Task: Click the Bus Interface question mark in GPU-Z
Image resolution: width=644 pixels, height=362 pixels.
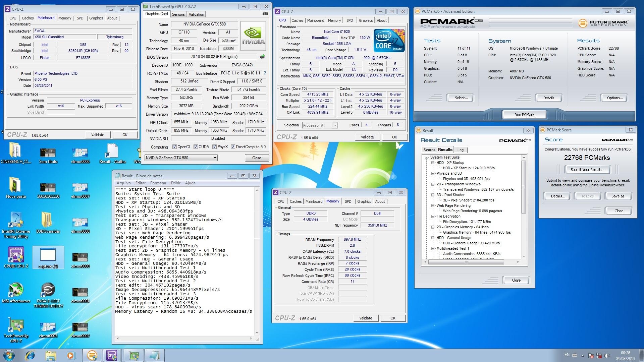Action: tap(265, 73)
